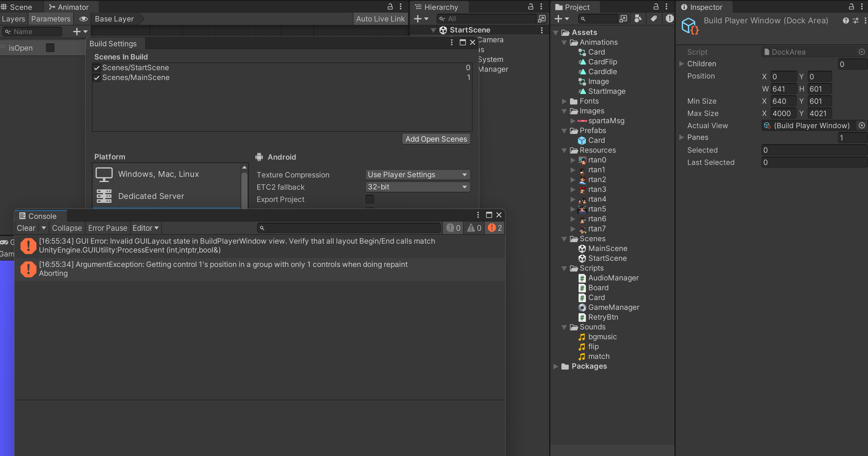The width and height of the screenshot is (868, 456).
Task: Select the ArgumentException console message
Action: click(259, 269)
